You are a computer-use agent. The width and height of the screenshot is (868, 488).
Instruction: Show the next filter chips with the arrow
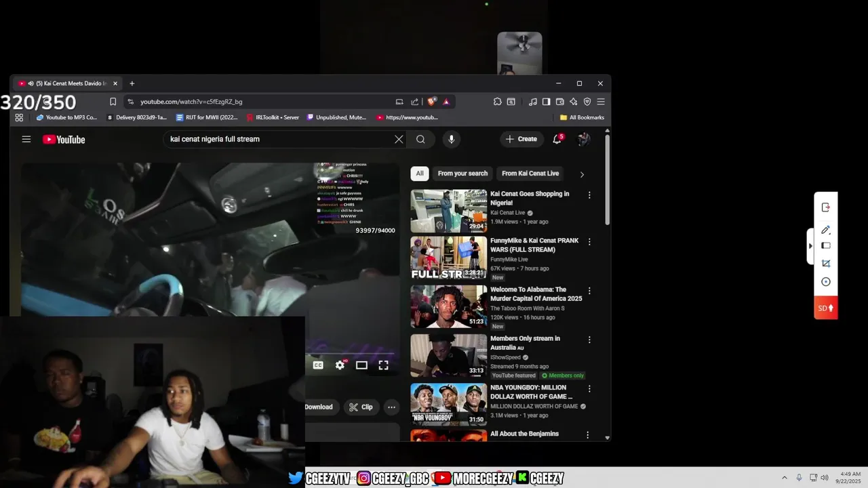(582, 174)
